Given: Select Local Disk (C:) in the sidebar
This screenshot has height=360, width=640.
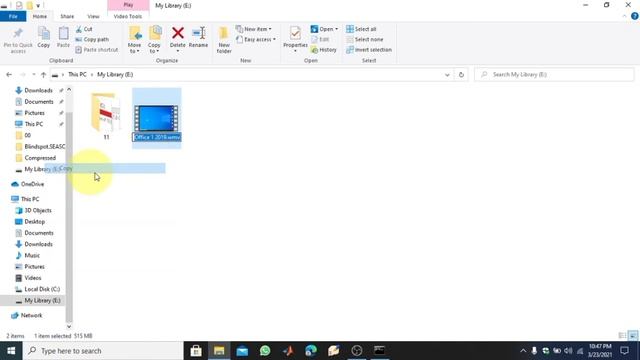Looking at the screenshot, I should (42, 289).
